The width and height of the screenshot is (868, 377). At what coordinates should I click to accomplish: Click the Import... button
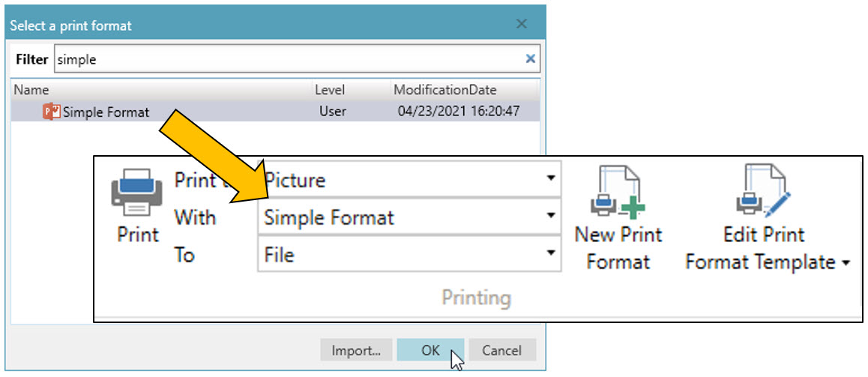tap(356, 350)
